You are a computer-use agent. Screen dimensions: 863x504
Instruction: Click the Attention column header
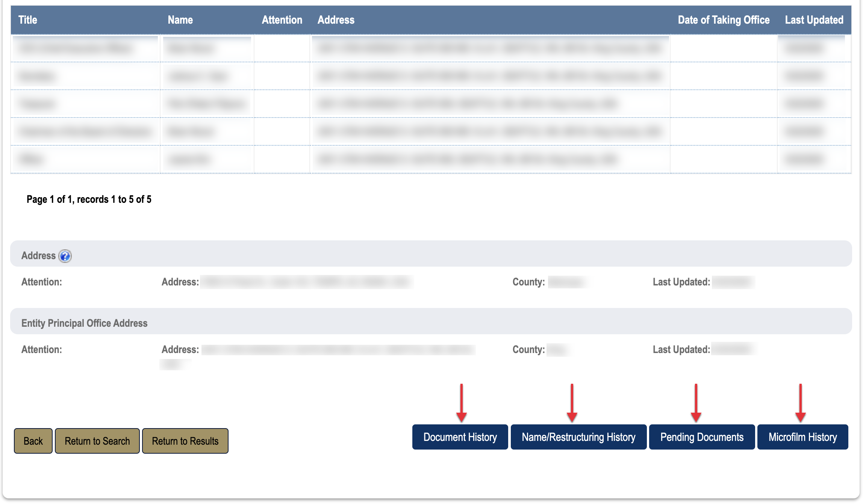[x=282, y=20]
